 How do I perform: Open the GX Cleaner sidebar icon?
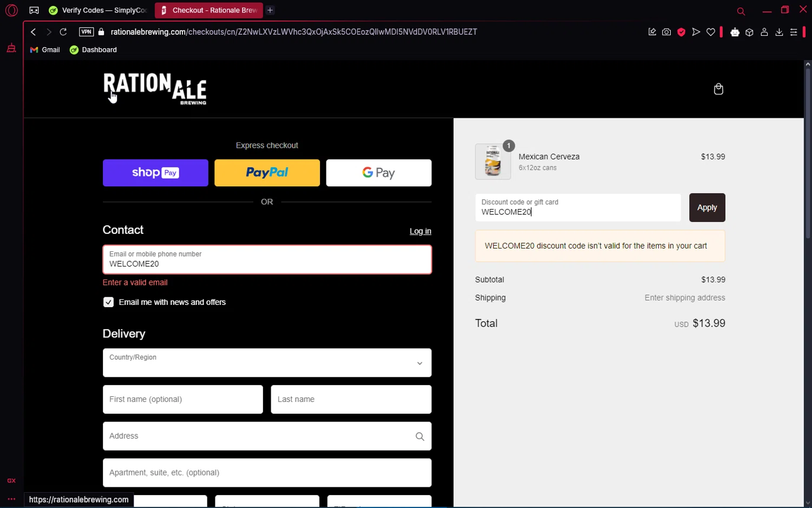tap(11, 48)
